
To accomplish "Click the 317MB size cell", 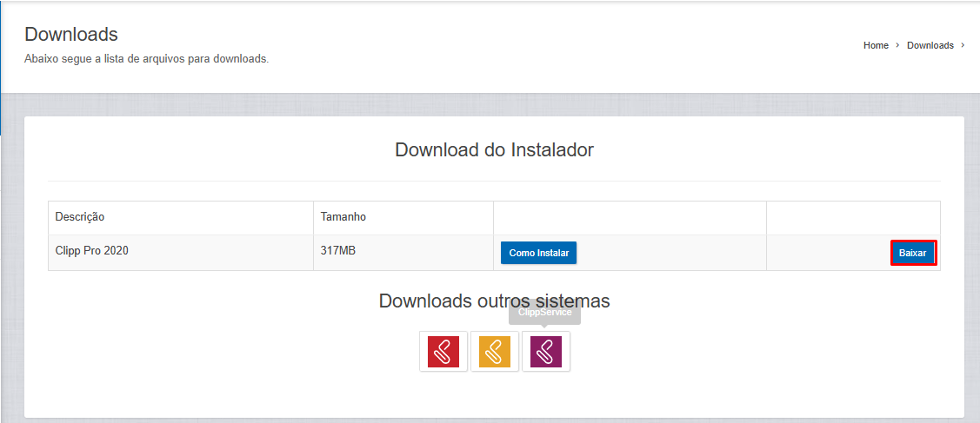I will [x=338, y=251].
